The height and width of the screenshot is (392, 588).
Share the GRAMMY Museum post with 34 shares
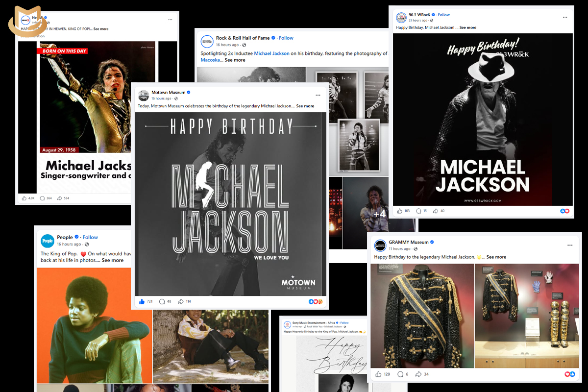point(418,374)
